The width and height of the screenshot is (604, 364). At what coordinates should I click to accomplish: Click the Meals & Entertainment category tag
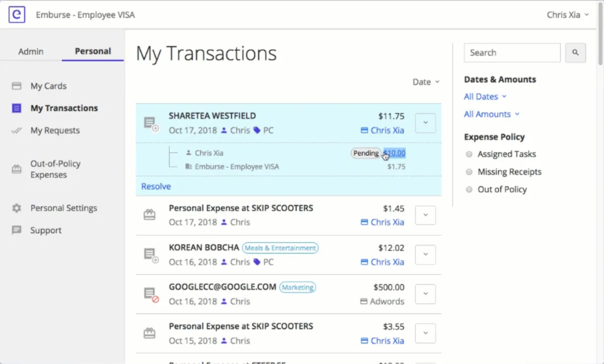point(280,248)
